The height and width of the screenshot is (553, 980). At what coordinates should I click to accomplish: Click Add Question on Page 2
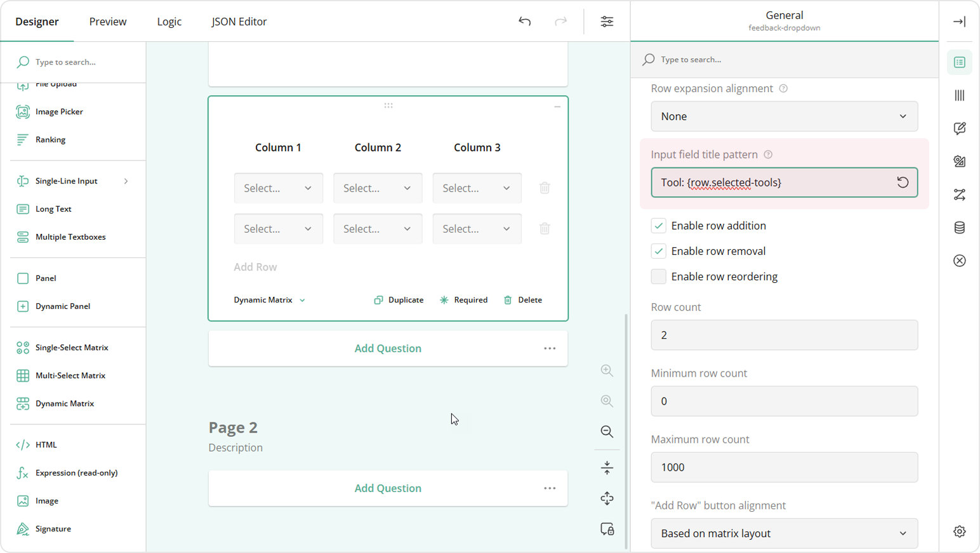click(388, 488)
